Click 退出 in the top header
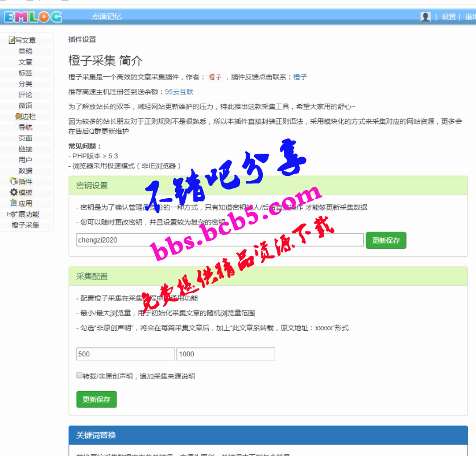 click(470, 17)
